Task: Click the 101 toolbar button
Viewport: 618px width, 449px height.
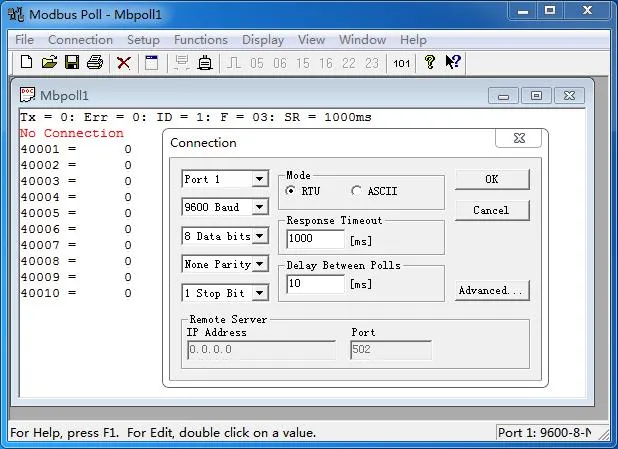Action: click(401, 63)
